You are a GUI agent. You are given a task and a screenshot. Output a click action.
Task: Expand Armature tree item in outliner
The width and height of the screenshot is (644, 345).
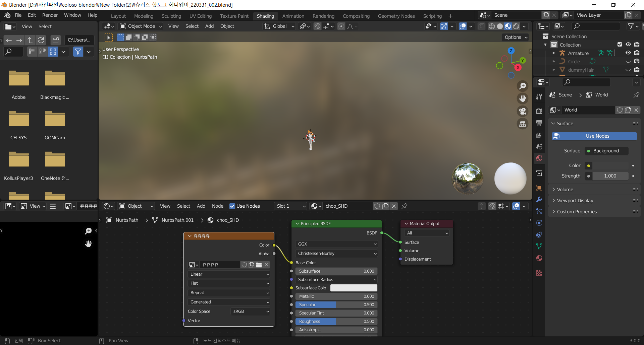click(x=554, y=53)
